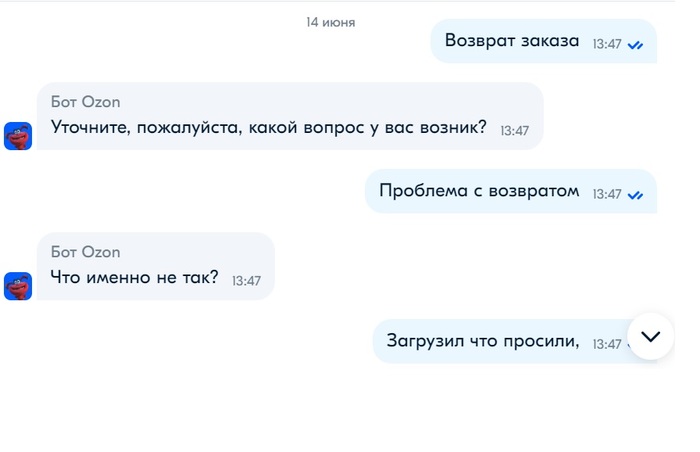Open "Бот Ozon" name above "Что именно не так?"
This screenshot has width=700, height=452.
(x=86, y=252)
